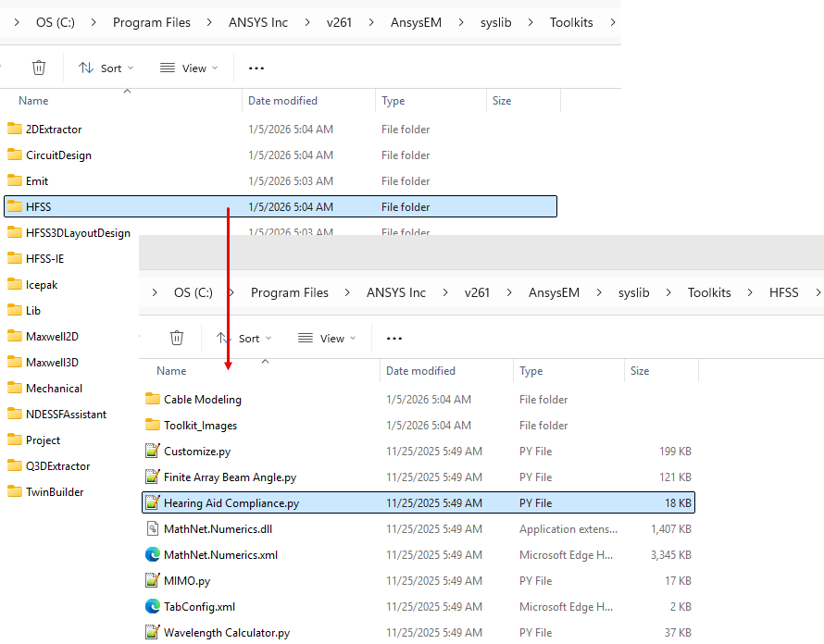Click the Toolkit_Images folder icon
Viewport: 824px width, 644px height.
click(153, 425)
